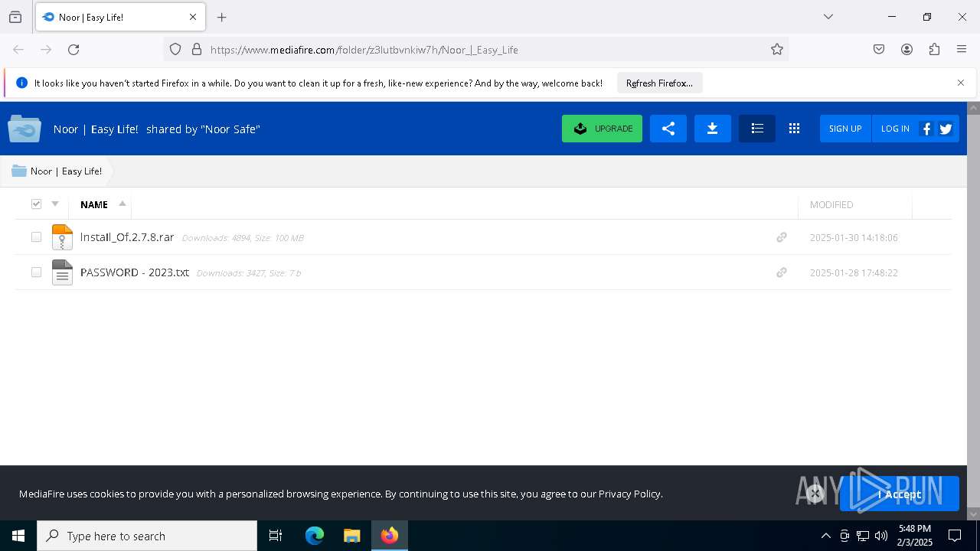Click the Privacy Policy text in cookie banner
The width and height of the screenshot is (980, 551).
point(630,494)
